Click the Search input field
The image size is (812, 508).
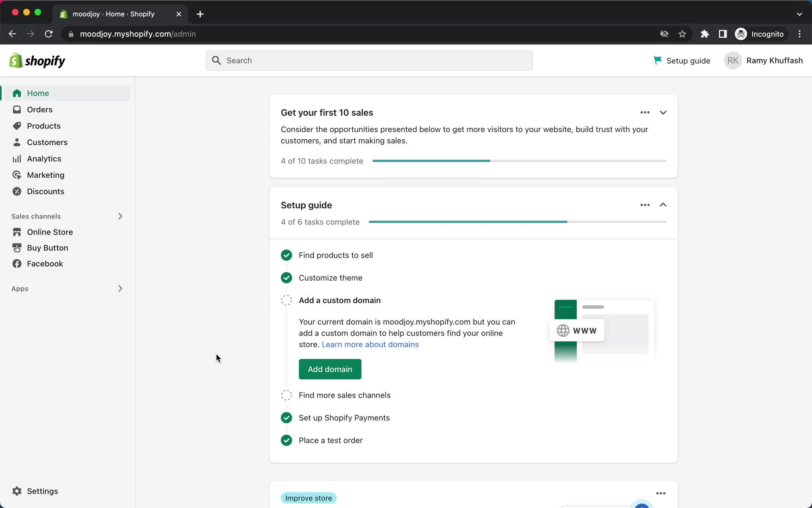[369, 61]
